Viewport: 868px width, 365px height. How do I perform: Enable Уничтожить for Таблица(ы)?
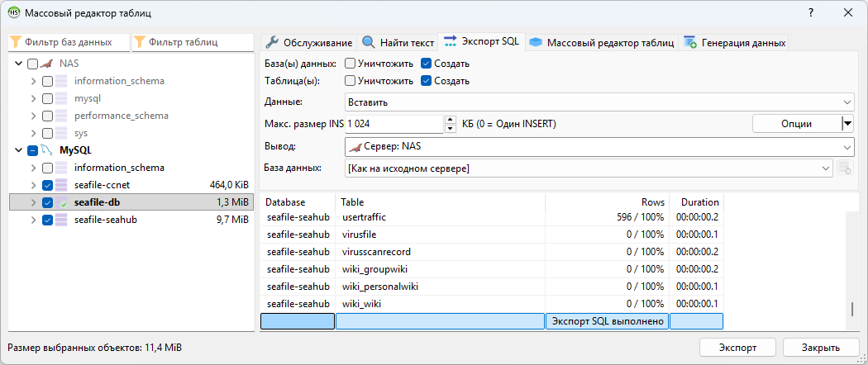[x=350, y=81]
